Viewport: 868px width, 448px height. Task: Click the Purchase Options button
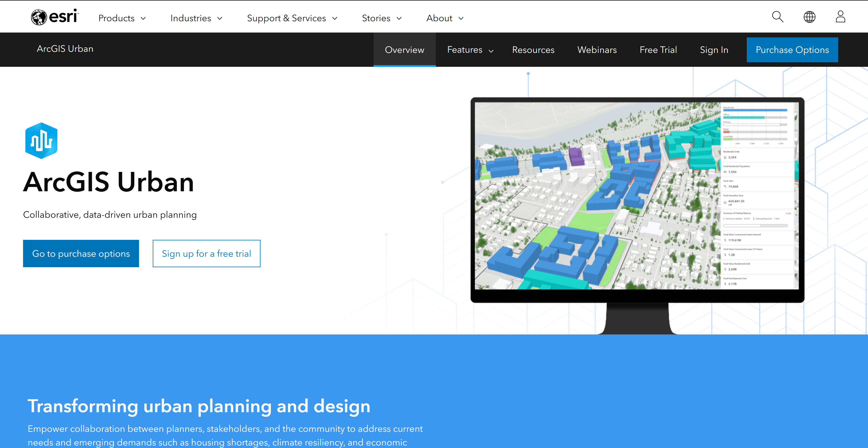[x=792, y=49]
